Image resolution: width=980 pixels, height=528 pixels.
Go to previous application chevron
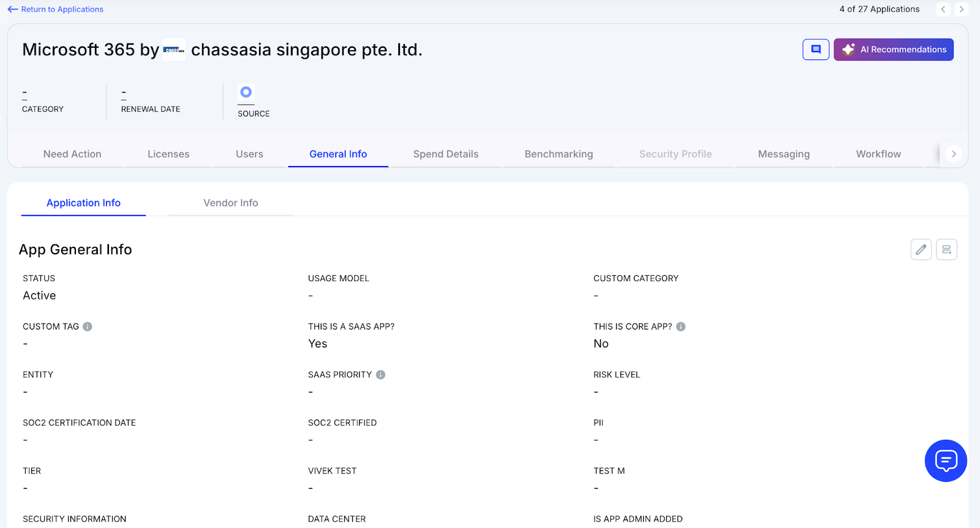coord(943,9)
